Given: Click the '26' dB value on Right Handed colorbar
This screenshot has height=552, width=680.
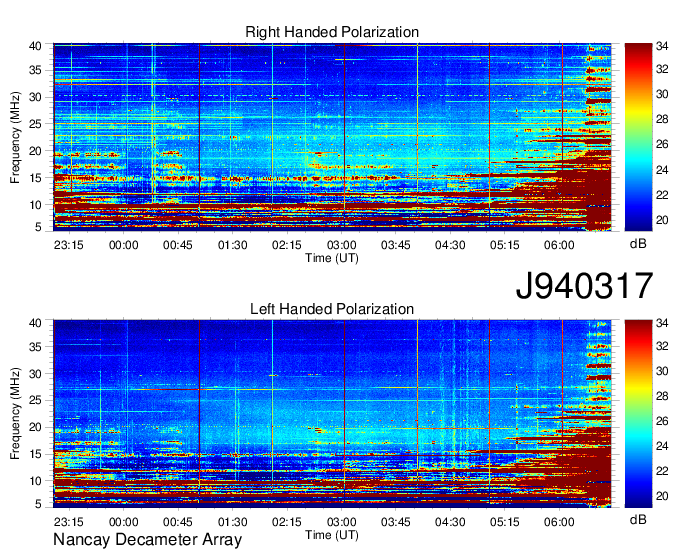Looking at the screenshot, I should point(662,144).
